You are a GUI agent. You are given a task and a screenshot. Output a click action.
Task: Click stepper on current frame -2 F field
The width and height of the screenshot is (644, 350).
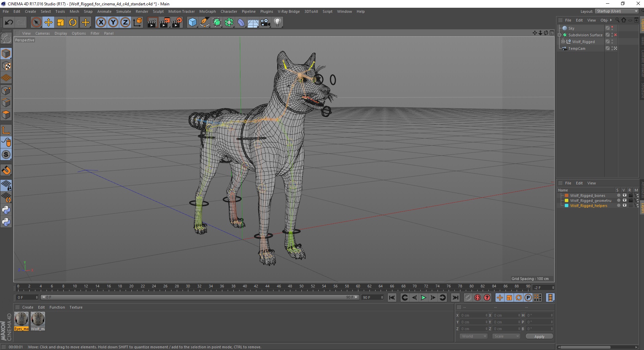pos(553,288)
